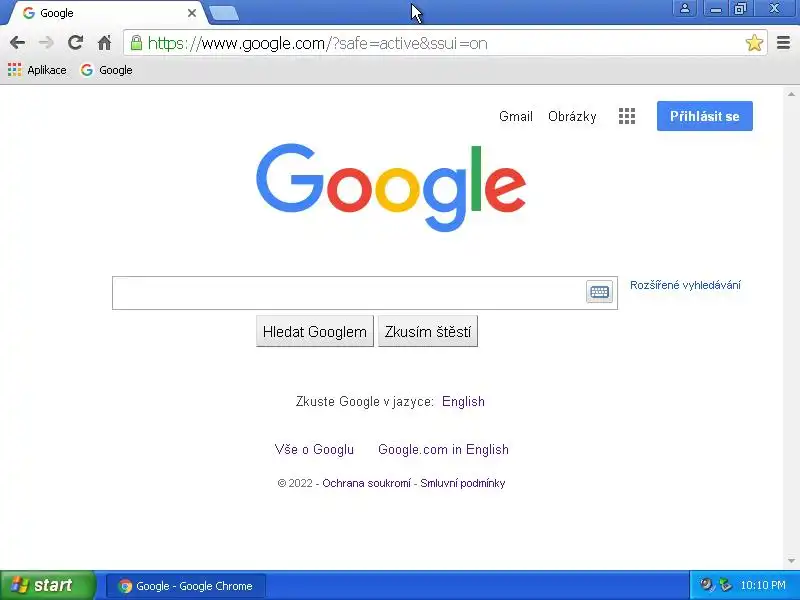Click the scrollbar down arrow
Screen dimensions: 800x600
pyautogui.click(x=791, y=561)
